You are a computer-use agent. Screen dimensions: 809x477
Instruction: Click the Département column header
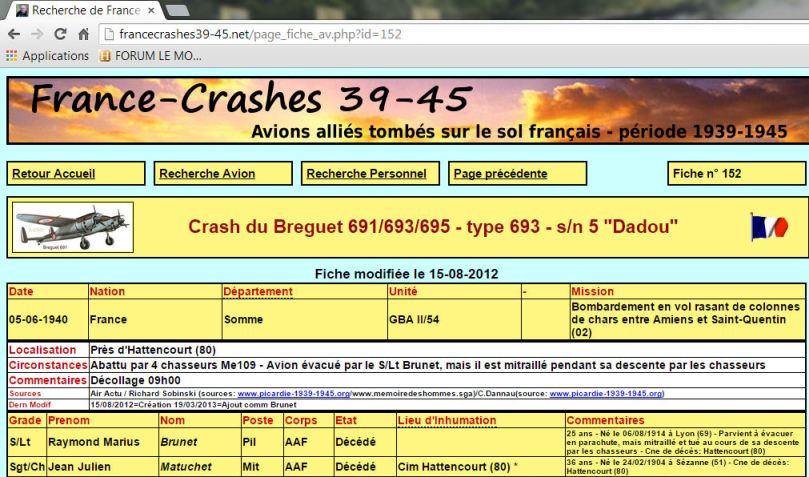258,291
